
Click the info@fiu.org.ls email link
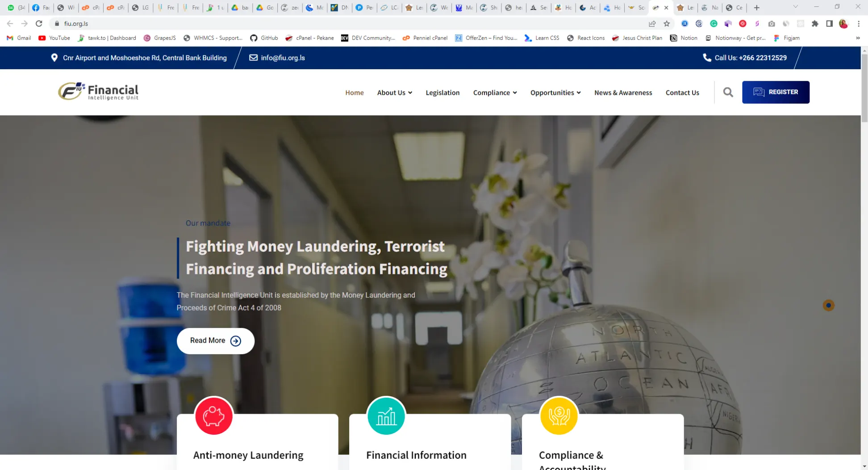283,58
